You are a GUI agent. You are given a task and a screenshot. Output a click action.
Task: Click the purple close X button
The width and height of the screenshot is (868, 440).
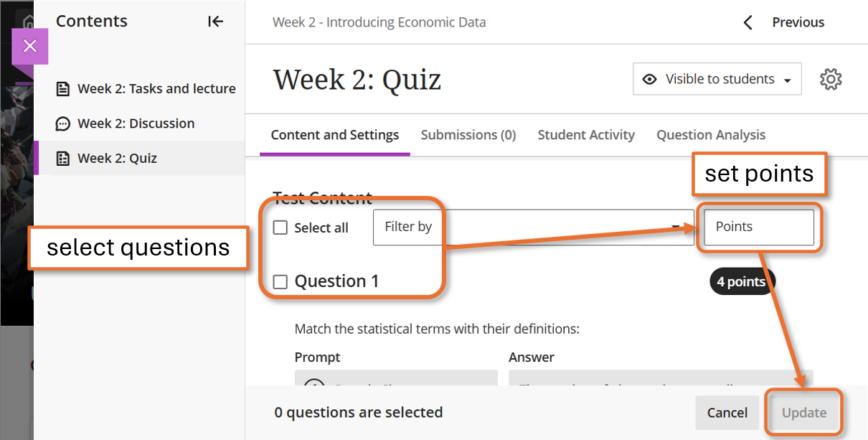[29, 46]
